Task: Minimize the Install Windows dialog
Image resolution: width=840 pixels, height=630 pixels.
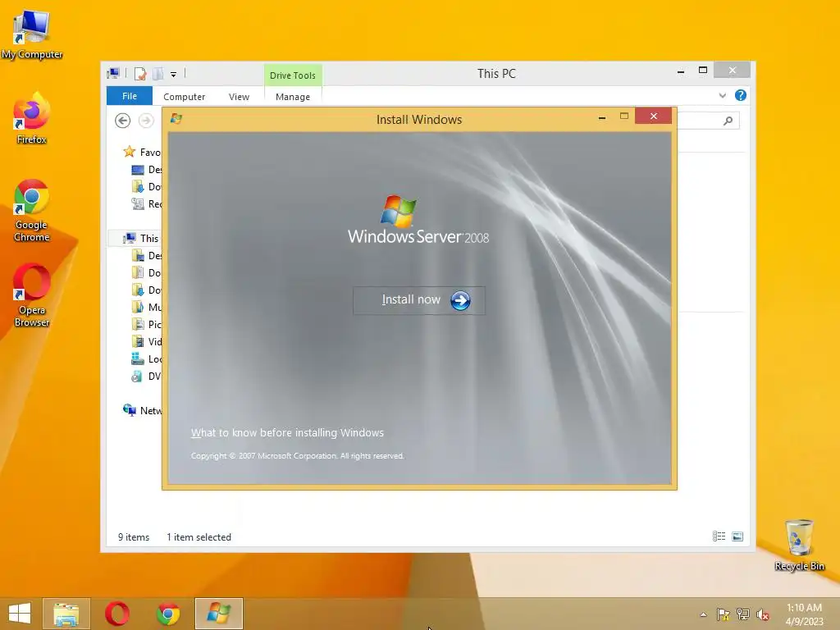Action: point(602,116)
